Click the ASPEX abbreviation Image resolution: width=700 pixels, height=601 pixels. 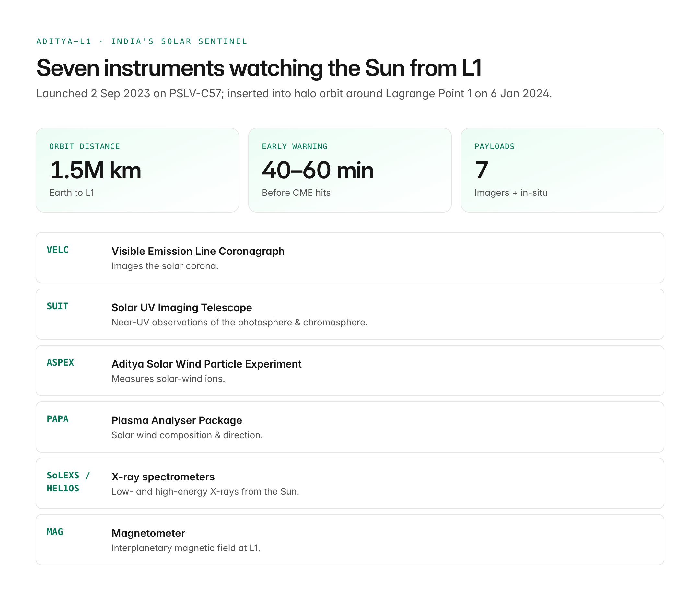click(x=60, y=363)
